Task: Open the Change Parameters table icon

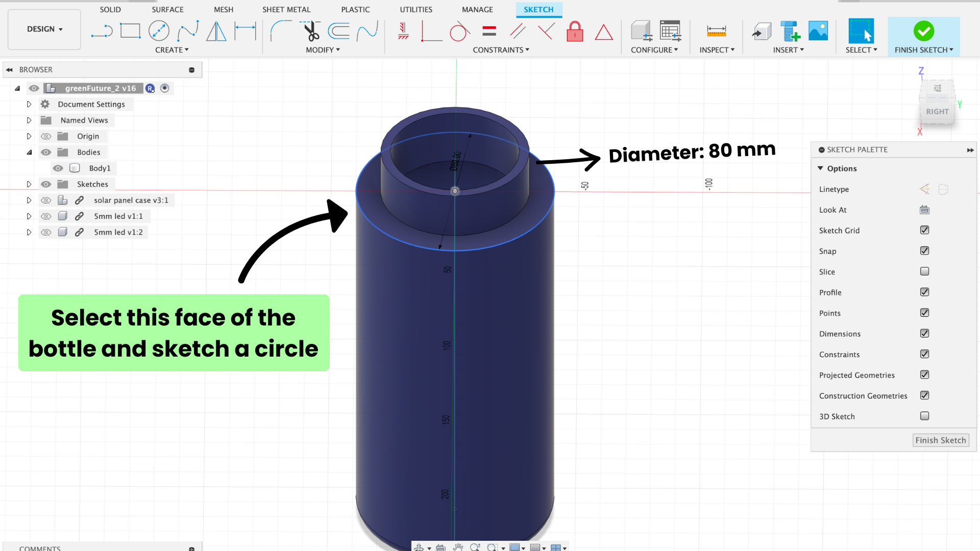Action: click(670, 31)
